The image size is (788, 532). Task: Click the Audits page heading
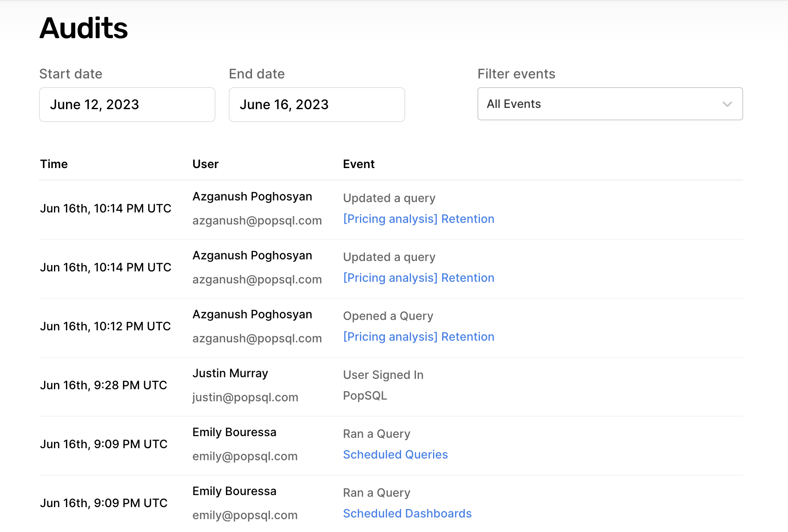(x=84, y=28)
